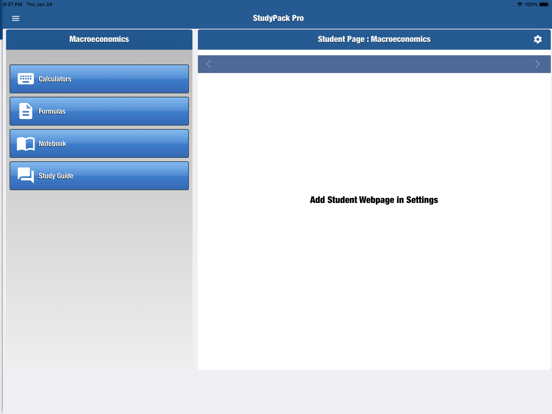Open the Study Guide section

coord(99,176)
